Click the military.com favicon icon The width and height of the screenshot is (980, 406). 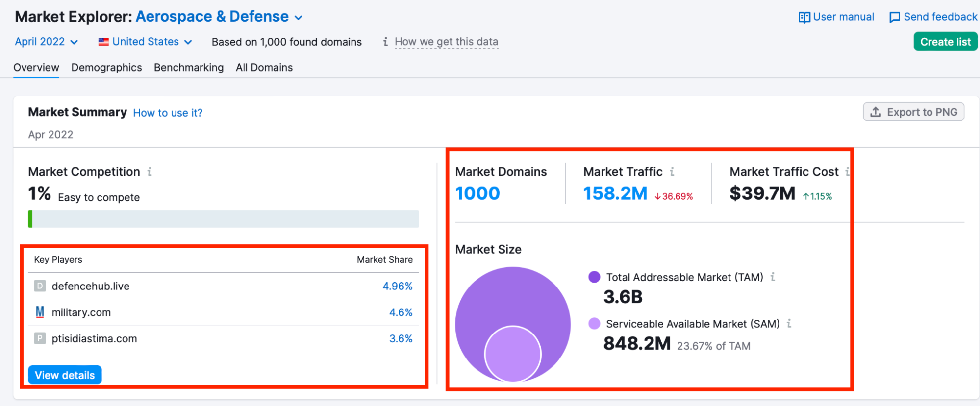[40, 312]
